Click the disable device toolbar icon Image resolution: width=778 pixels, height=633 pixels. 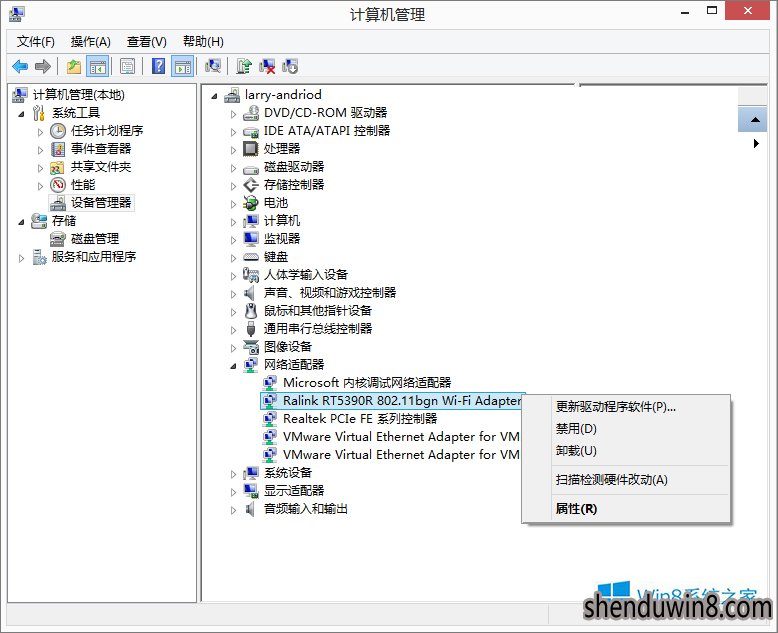click(290, 66)
